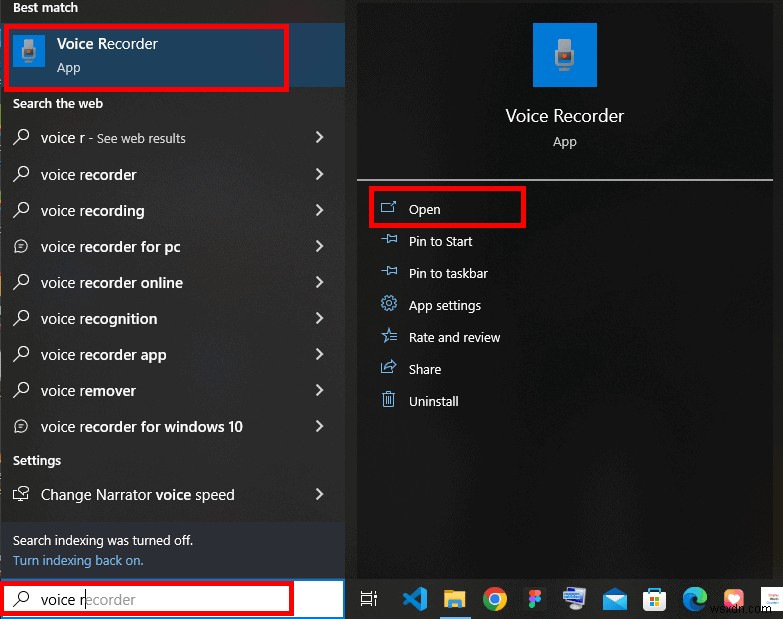783x619 pixels.
Task: Open Task View from the taskbar
Action: [x=369, y=599]
